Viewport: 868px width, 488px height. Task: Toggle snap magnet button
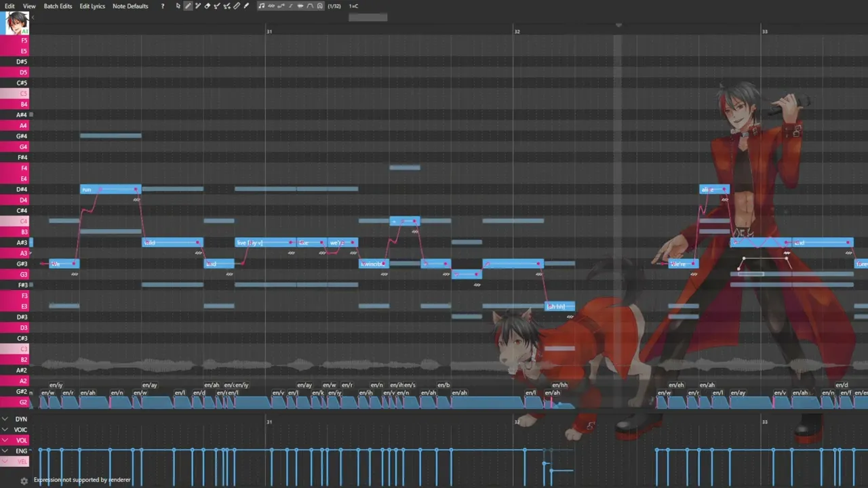coord(319,6)
